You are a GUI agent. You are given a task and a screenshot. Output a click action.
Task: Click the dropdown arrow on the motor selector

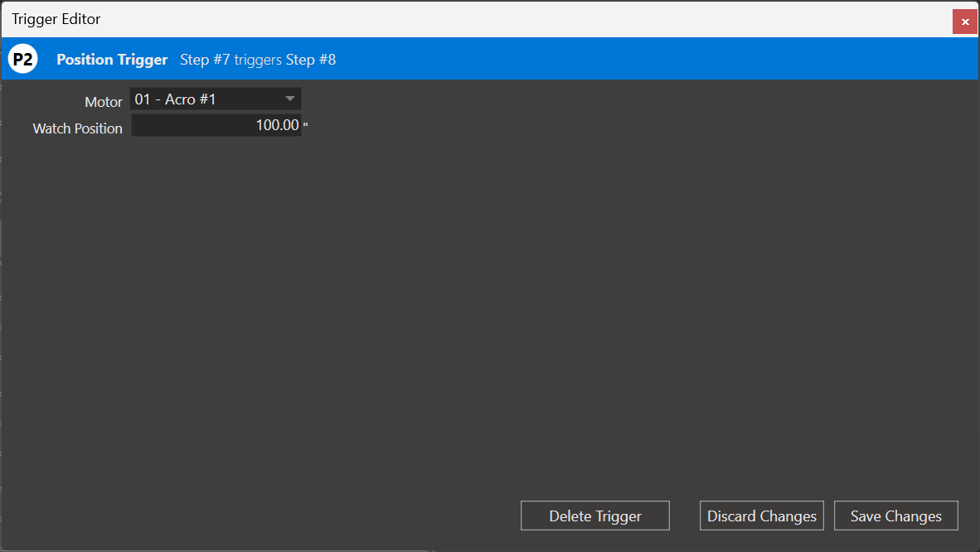[x=290, y=99]
